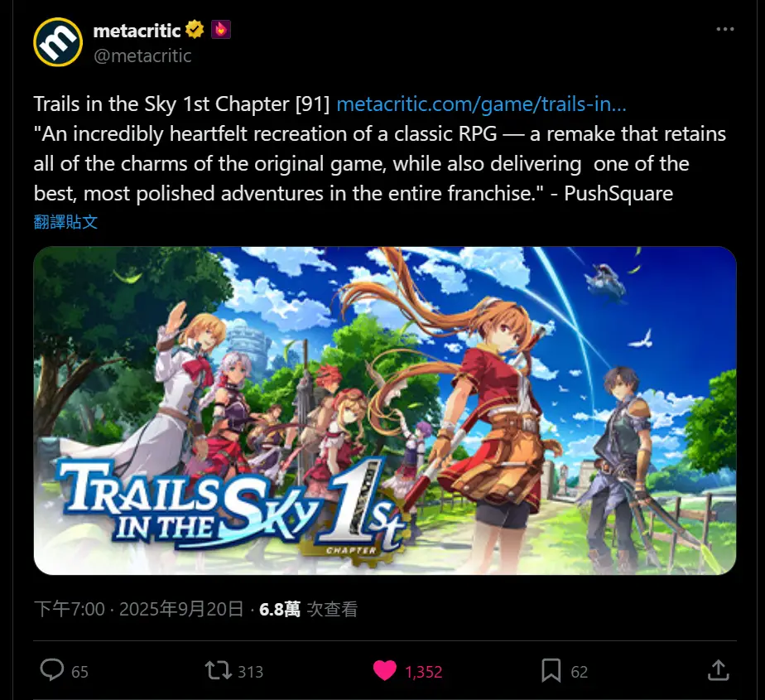
Task: Open the three-dot more options menu
Action: [725, 29]
